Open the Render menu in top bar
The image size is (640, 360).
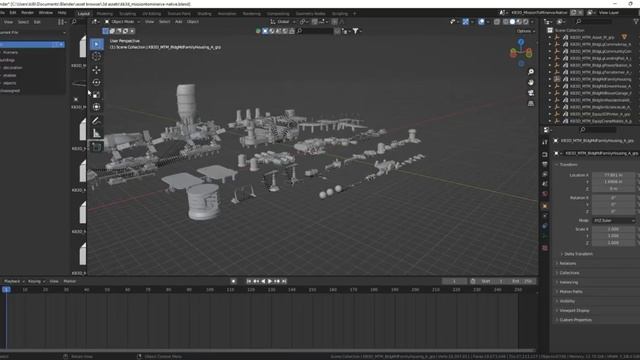tap(27, 13)
